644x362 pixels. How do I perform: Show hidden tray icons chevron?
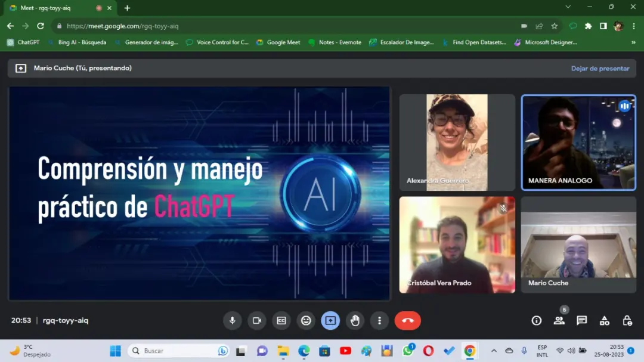point(494,351)
